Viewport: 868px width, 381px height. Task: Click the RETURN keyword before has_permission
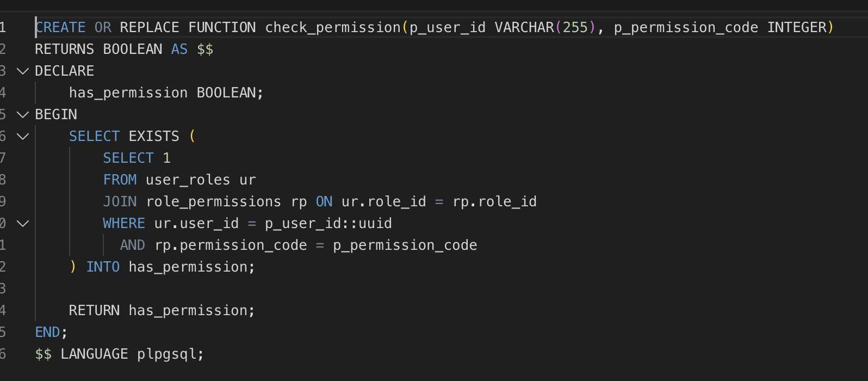(94, 311)
